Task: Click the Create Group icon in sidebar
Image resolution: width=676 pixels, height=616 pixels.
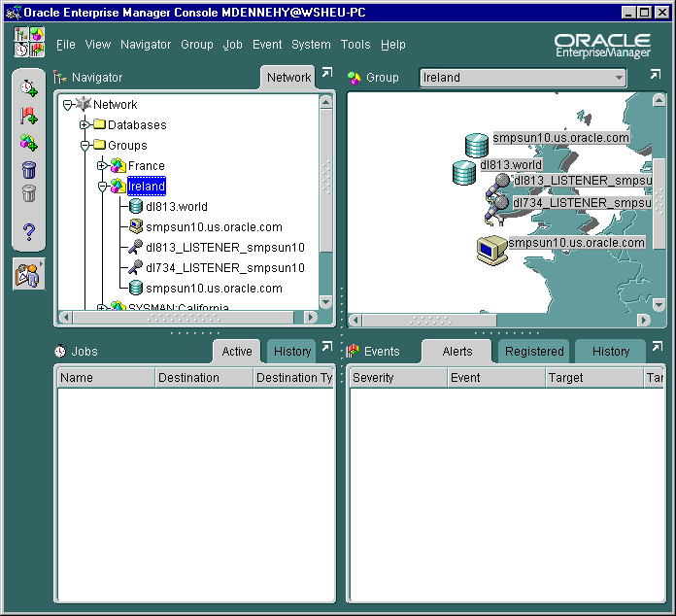Action: tap(29, 143)
